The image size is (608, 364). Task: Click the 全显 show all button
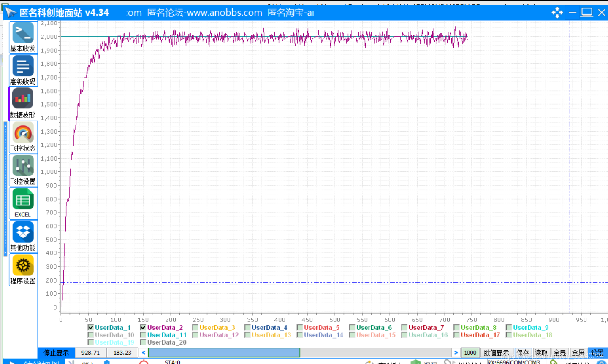coord(560,353)
